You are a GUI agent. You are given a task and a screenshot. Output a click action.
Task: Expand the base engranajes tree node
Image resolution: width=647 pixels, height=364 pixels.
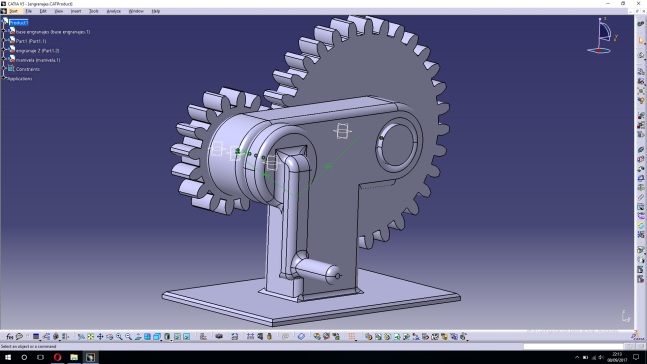pyautogui.click(x=4, y=31)
